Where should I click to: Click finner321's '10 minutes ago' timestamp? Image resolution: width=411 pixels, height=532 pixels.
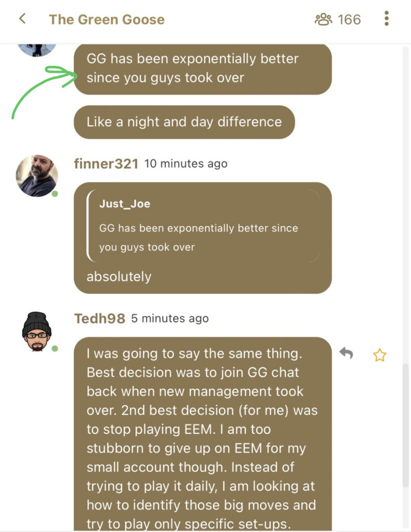tap(185, 164)
